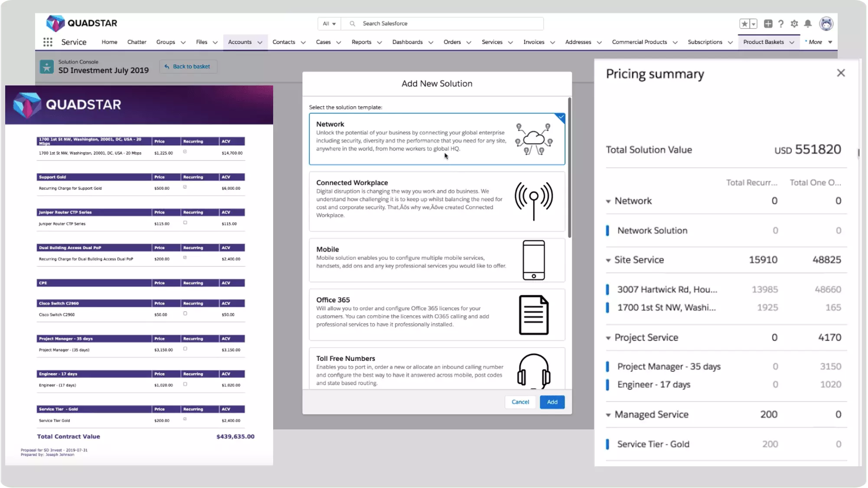The height and width of the screenshot is (488, 868).
Task: Click the Add button in the dialog
Action: (x=552, y=402)
